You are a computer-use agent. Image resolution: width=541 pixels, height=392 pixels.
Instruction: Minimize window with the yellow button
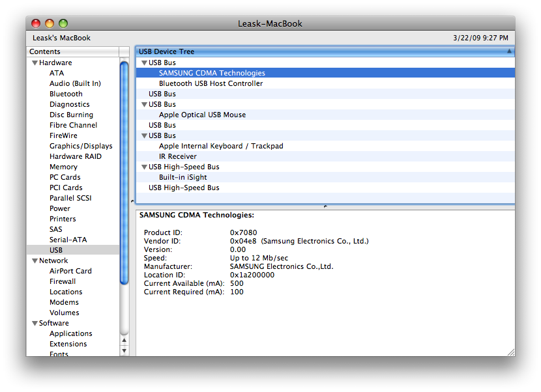point(50,23)
